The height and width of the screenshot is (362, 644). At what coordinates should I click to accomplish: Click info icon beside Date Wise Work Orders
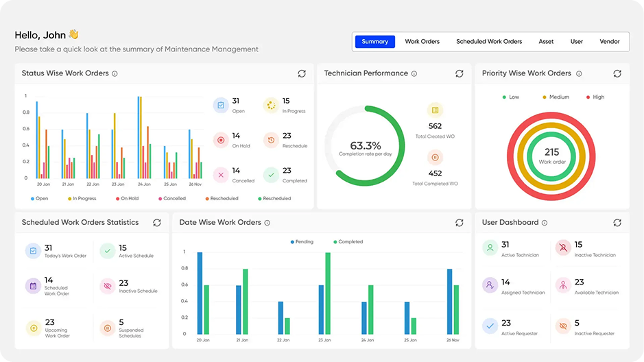tap(267, 223)
